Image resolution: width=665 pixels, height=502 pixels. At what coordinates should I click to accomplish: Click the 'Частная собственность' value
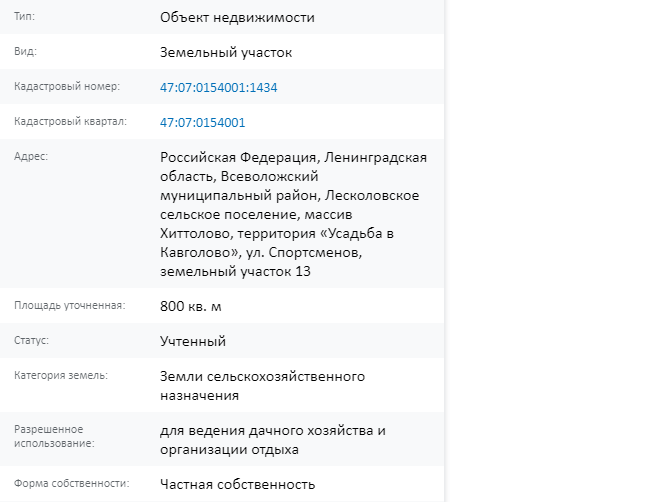click(x=238, y=484)
